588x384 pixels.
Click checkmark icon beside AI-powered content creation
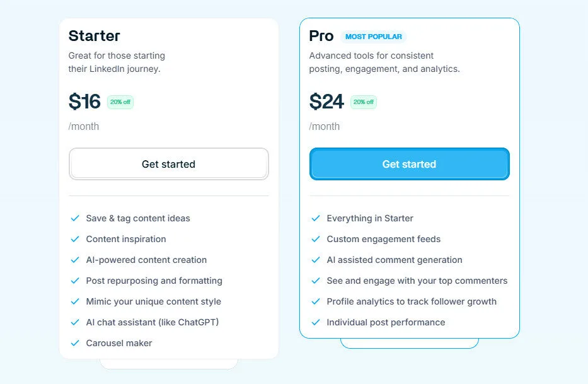click(x=75, y=260)
